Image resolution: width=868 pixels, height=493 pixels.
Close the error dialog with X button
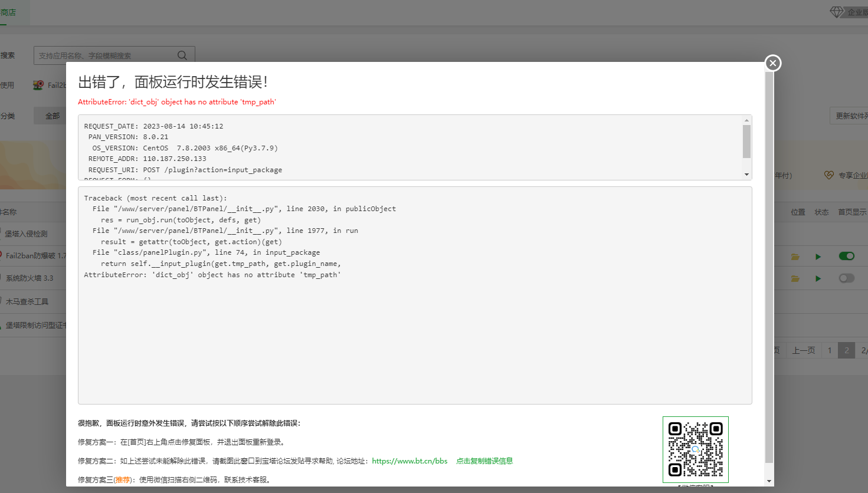click(x=773, y=63)
